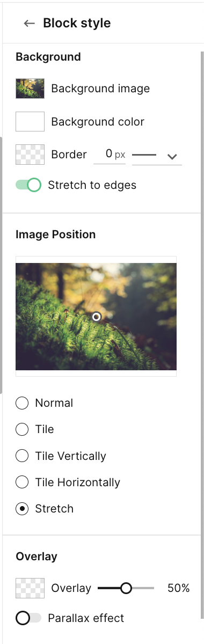Choose Tile Vertically option
The image size is (204, 644).
[22, 456]
